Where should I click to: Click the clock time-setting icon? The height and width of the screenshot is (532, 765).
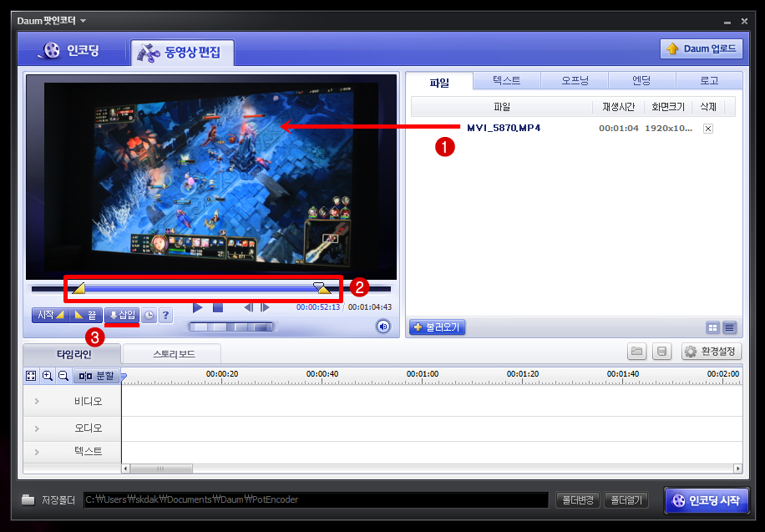pyautogui.click(x=149, y=316)
